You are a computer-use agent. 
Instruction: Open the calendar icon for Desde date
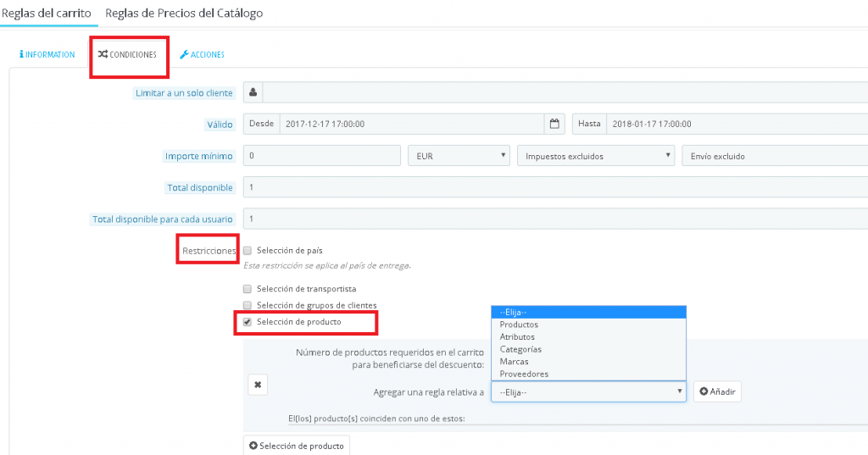554,124
